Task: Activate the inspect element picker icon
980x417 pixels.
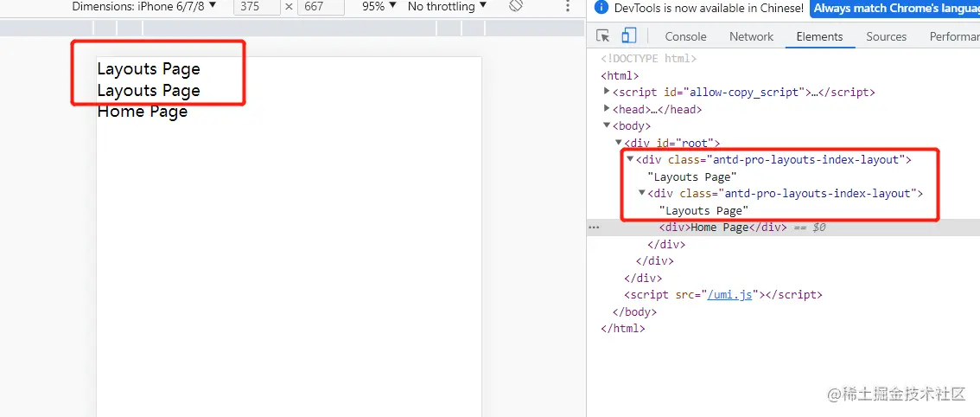Action: coord(603,35)
